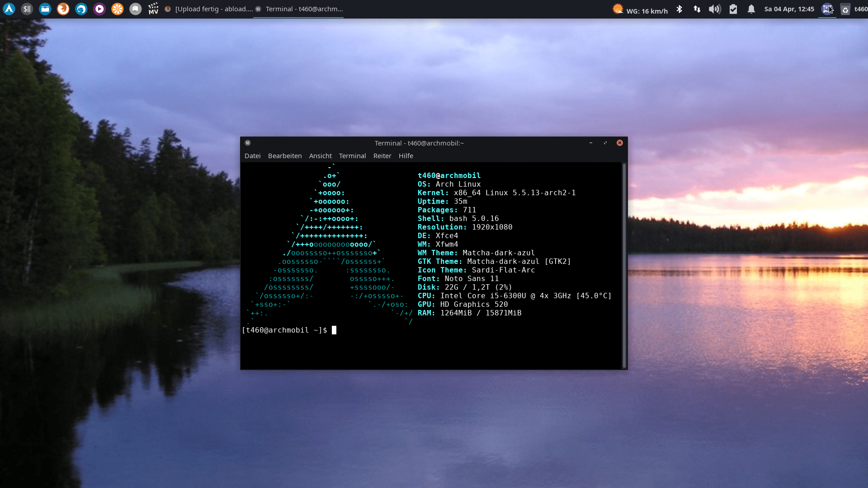
Task: Click the GPU: HD Graphics 520 line
Action: (462, 305)
